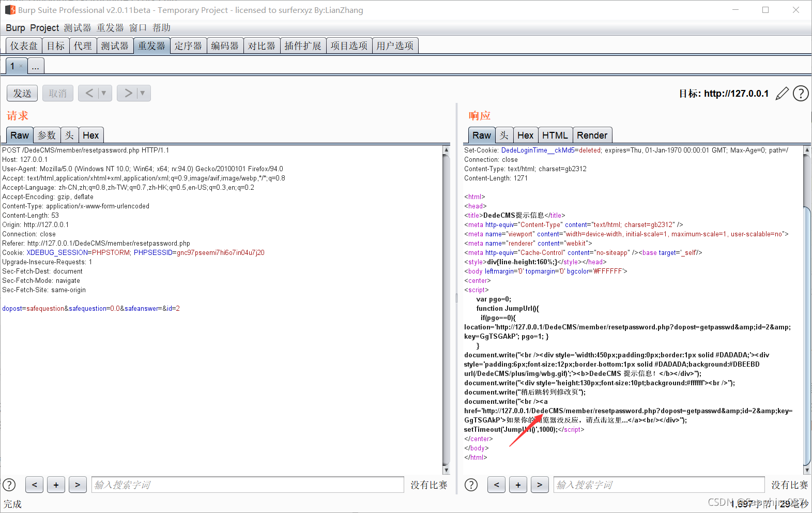
Task: Select the request 参数 tab
Action: pyautogui.click(x=47, y=135)
